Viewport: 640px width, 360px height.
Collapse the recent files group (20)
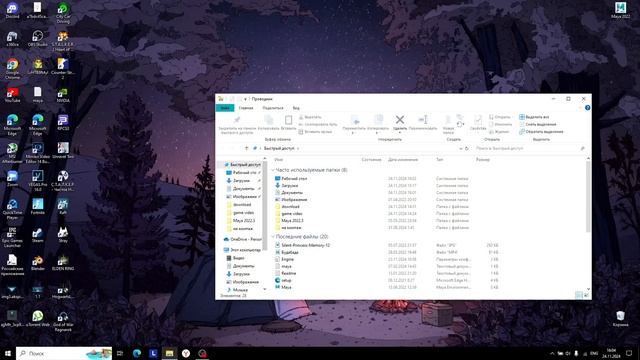(273, 237)
